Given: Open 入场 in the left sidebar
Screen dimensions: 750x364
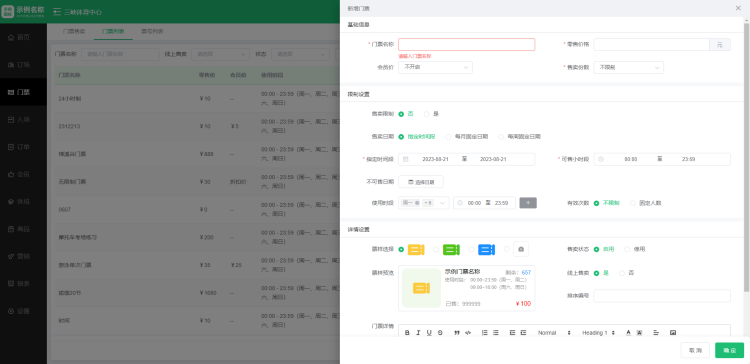Looking at the screenshot, I should click(23, 119).
